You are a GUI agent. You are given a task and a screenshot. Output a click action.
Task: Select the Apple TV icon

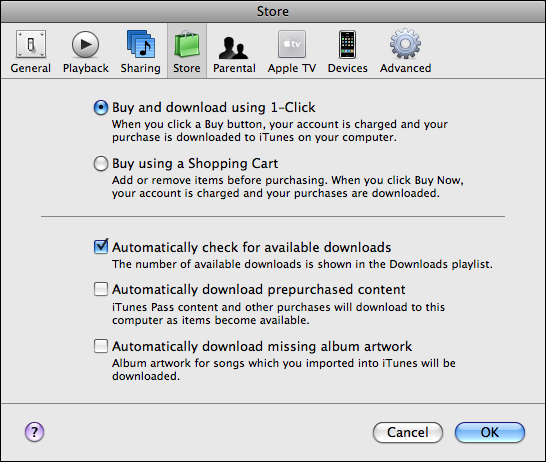(292, 44)
